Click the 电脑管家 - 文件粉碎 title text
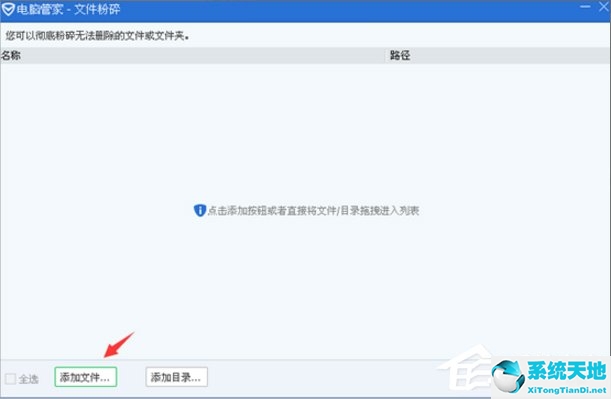 pyautogui.click(x=68, y=9)
